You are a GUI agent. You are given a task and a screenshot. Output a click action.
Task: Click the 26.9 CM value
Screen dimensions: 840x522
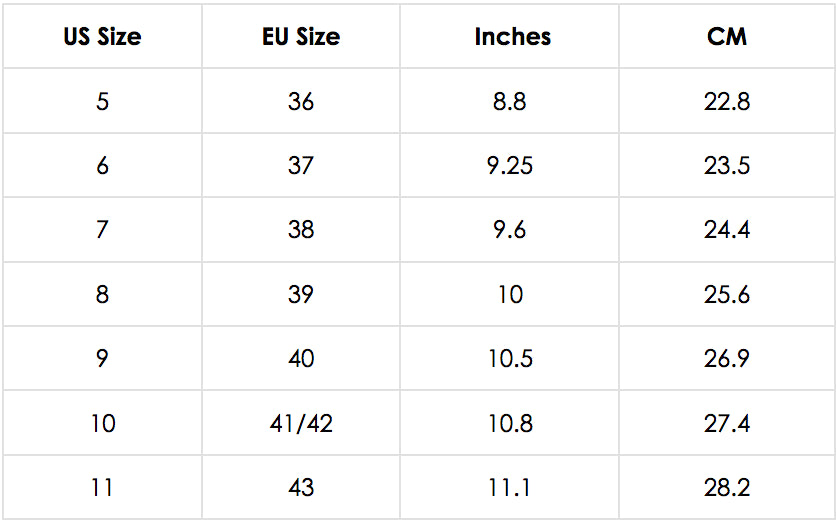coord(726,358)
